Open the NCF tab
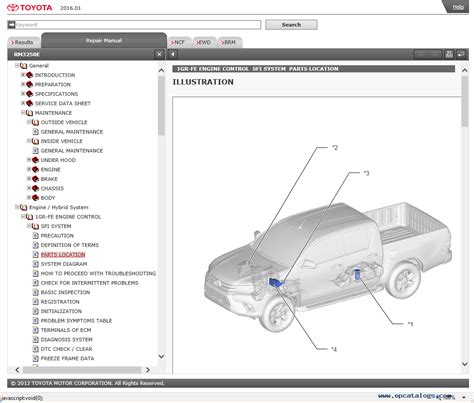 click(x=179, y=42)
